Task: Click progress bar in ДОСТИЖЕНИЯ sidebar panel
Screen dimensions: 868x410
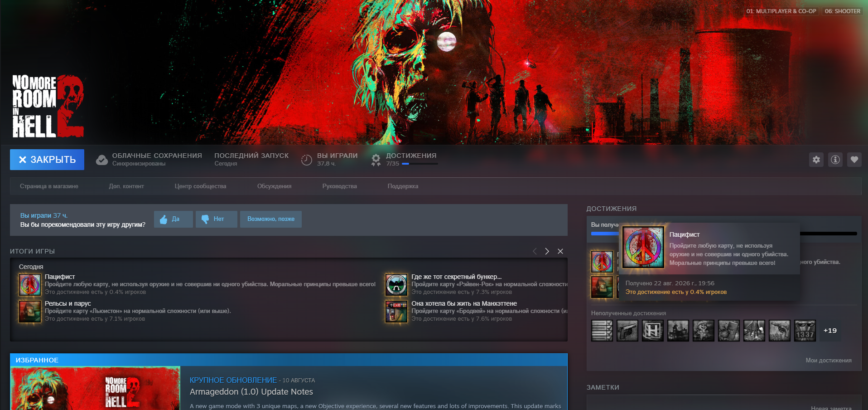Action: (724, 234)
